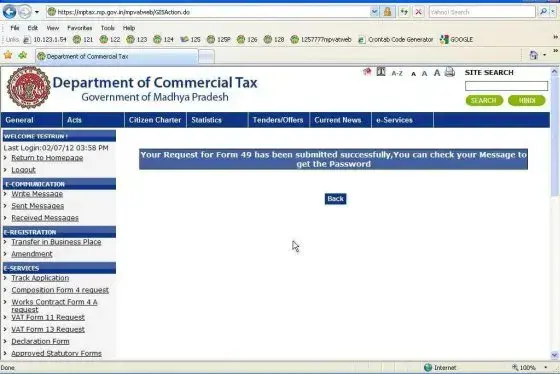Image resolution: width=560 pixels, height=374 pixels.
Task: Click the browser Back arrow icon
Action: (x=10, y=12)
